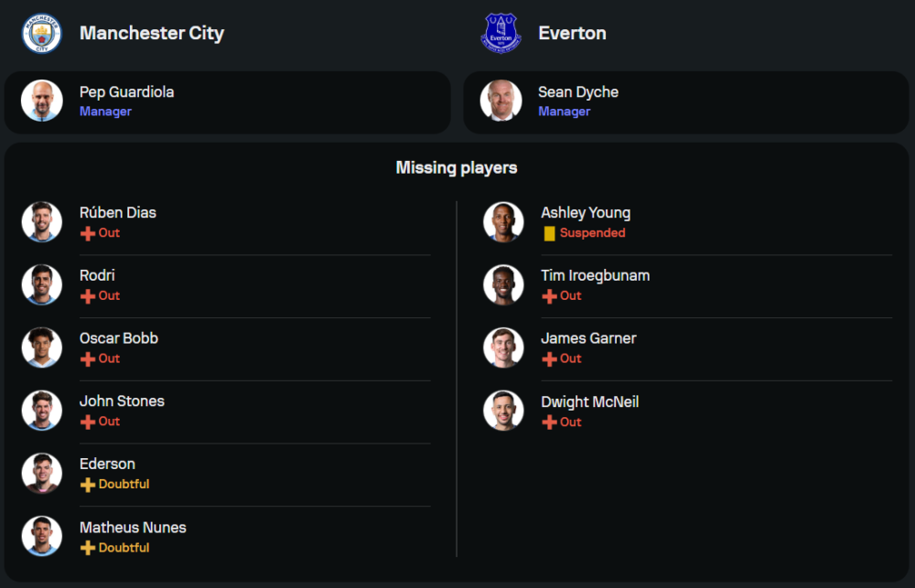Click the Manchester City club crest

[x=42, y=33]
